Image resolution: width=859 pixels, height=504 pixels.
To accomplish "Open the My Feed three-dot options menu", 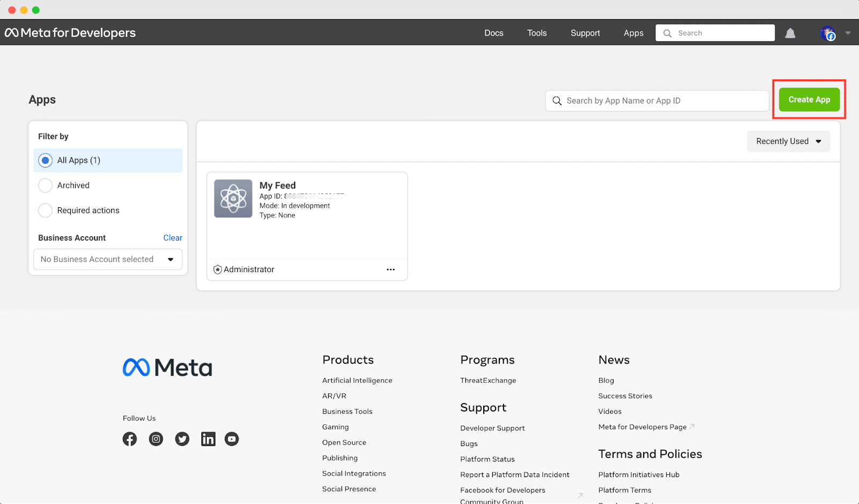I will (x=391, y=269).
